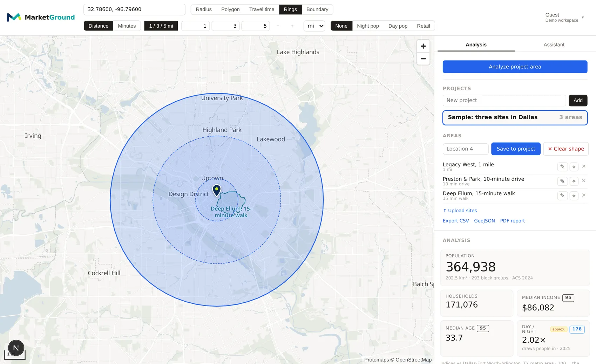
Task: Edit the Preston & Park area
Action: (562, 181)
